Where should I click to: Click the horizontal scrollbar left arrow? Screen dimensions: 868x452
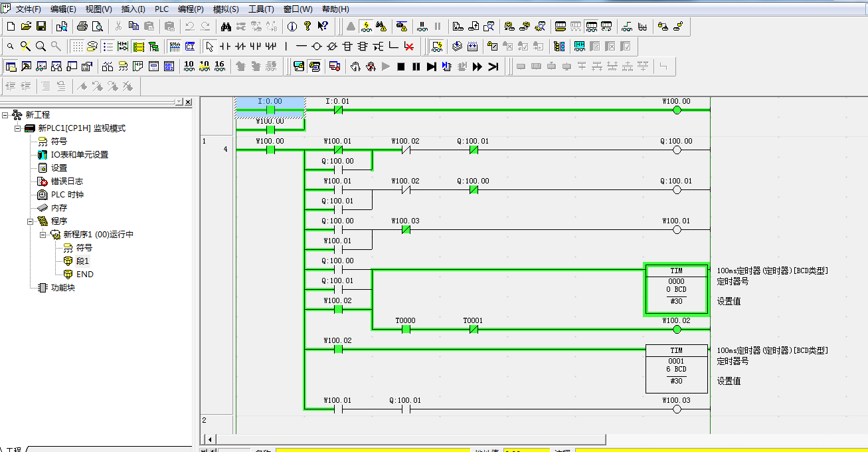[211, 439]
